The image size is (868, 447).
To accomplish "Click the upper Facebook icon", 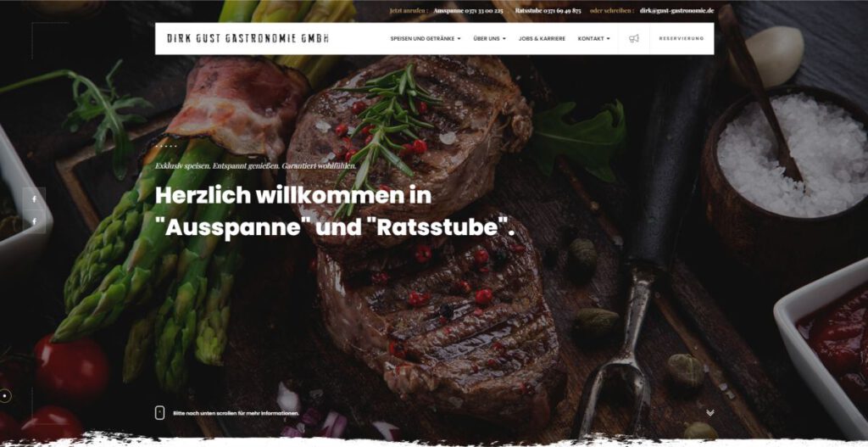I will [34, 199].
